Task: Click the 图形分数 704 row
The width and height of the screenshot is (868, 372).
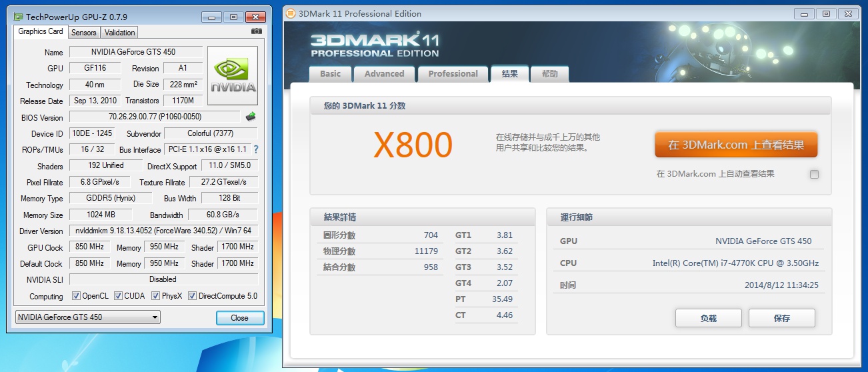Action: (380, 235)
